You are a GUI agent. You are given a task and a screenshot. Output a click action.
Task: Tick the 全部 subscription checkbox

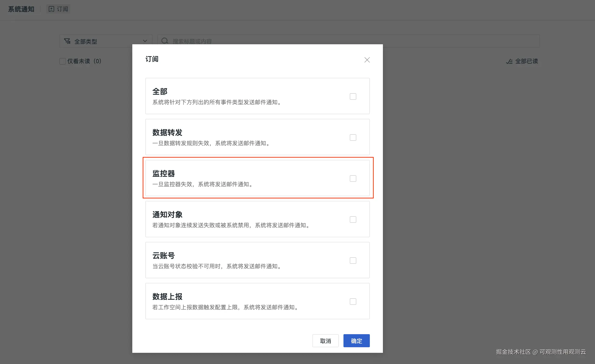pos(353,96)
